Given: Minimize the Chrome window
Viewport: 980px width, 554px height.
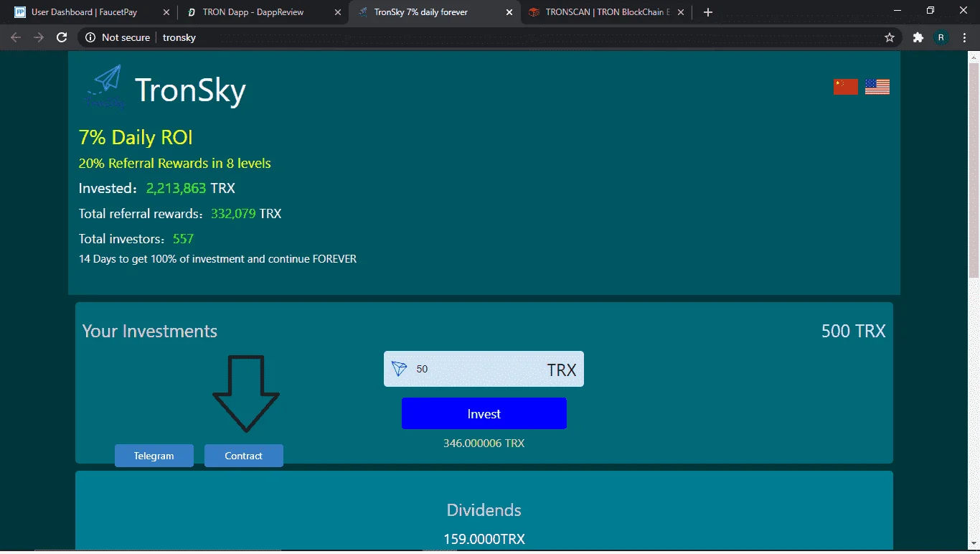Looking at the screenshot, I should (897, 10).
